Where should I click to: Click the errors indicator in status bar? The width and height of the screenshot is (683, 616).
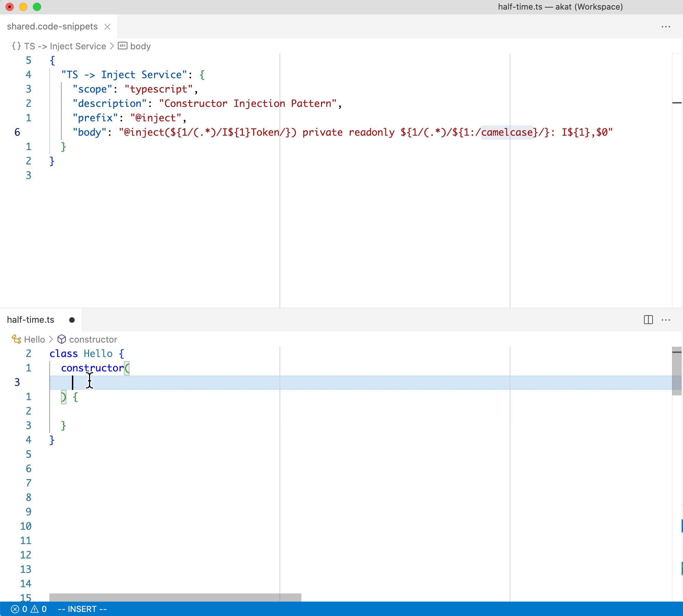coord(19,609)
